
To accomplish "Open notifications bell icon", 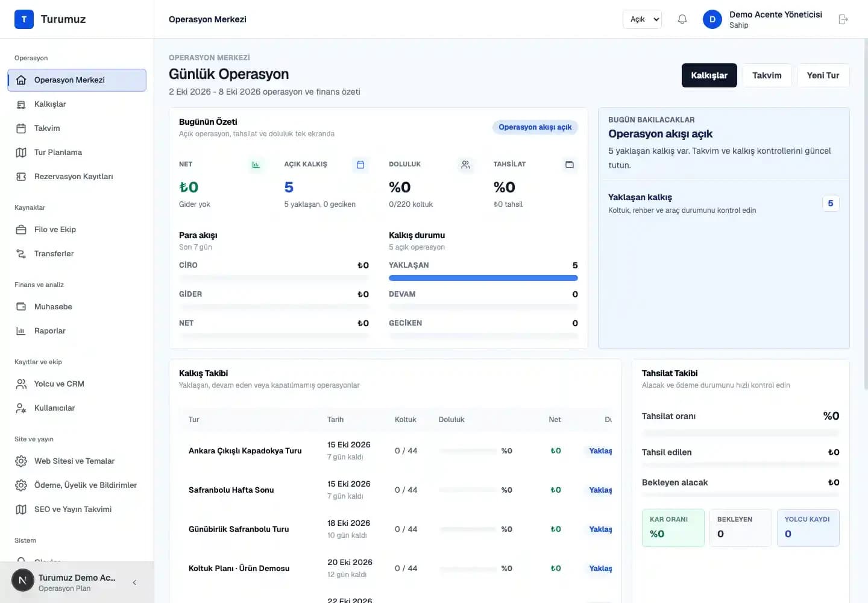I will click(682, 19).
